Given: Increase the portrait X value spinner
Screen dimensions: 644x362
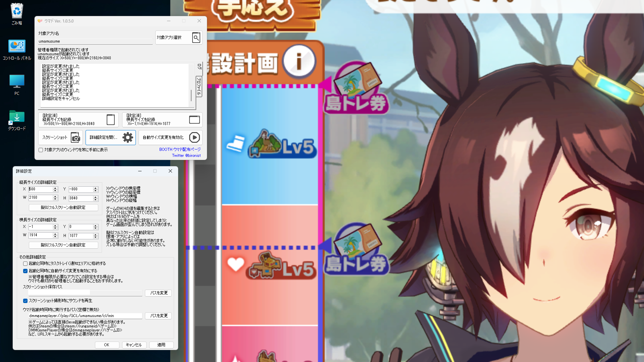Looking at the screenshot, I should (55, 188).
